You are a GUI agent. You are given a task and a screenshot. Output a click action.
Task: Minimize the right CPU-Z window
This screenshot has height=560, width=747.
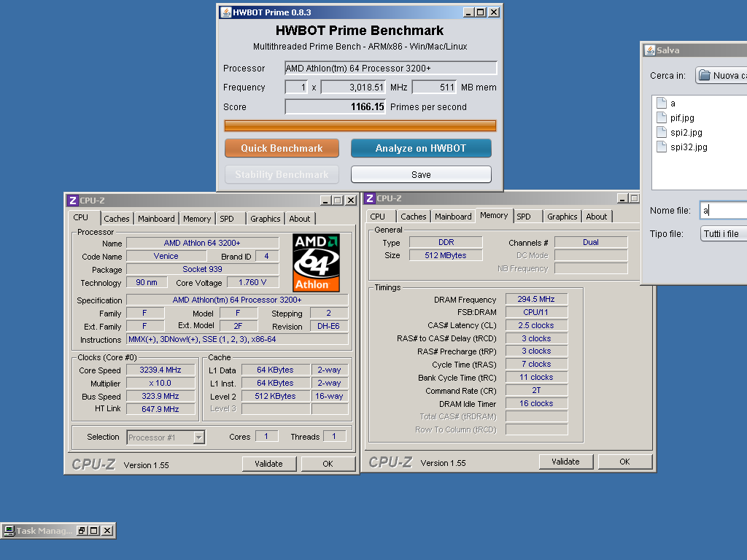(x=622, y=198)
